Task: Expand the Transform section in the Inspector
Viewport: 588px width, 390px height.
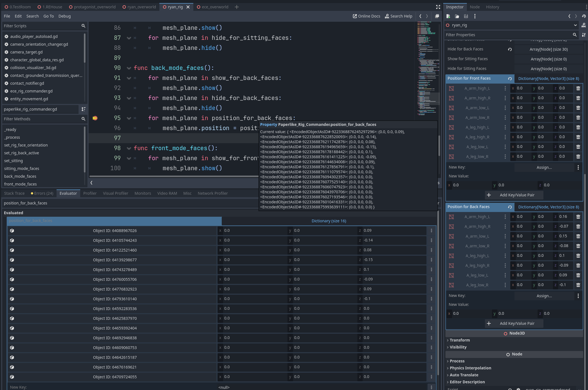Action: (459, 340)
